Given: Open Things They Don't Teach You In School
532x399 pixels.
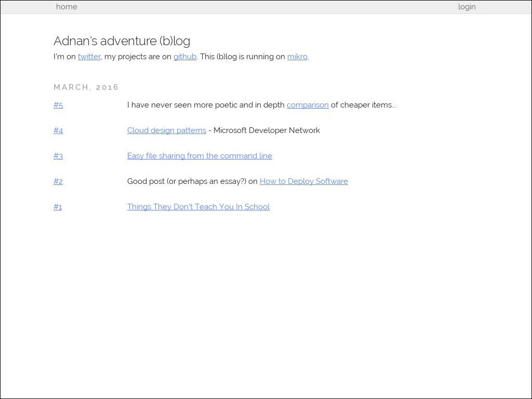Looking at the screenshot, I should pos(198,207).
